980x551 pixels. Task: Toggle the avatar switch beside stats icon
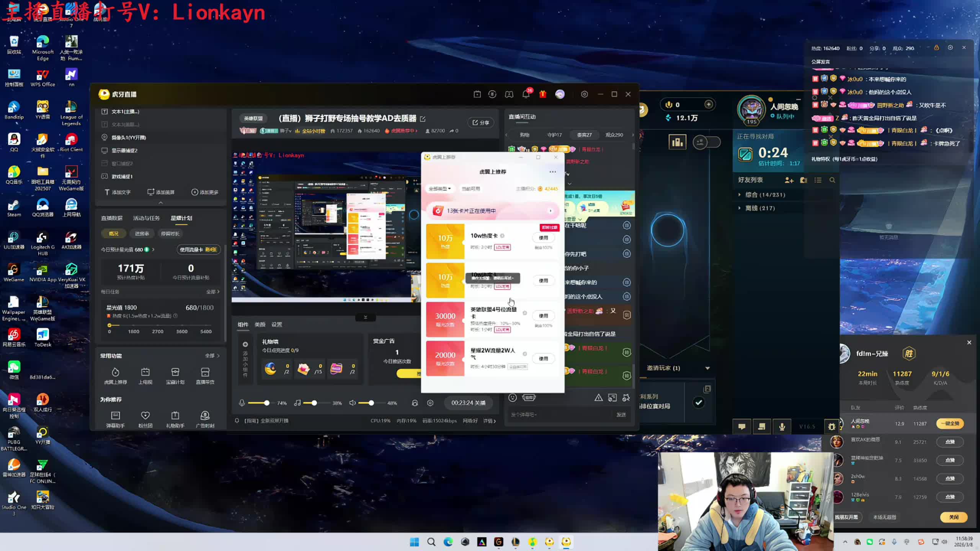[707, 142]
